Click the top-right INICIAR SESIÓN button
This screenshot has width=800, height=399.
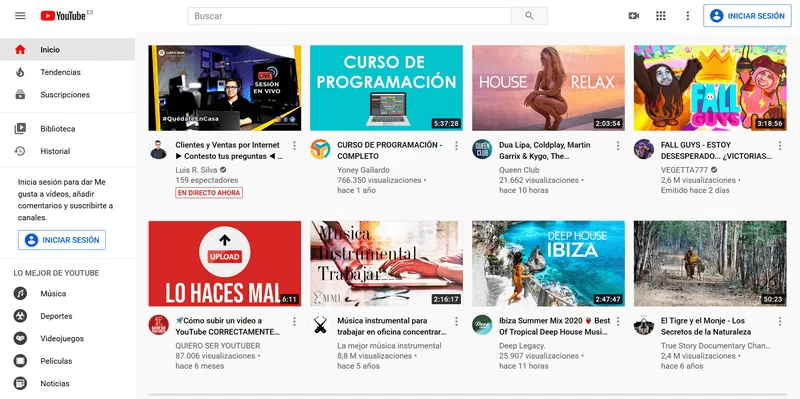[x=747, y=16]
